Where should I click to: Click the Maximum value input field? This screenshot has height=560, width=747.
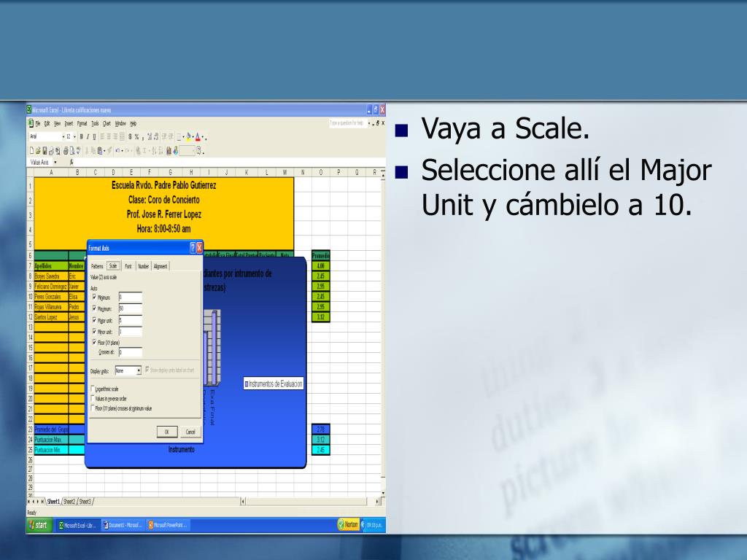coord(131,308)
